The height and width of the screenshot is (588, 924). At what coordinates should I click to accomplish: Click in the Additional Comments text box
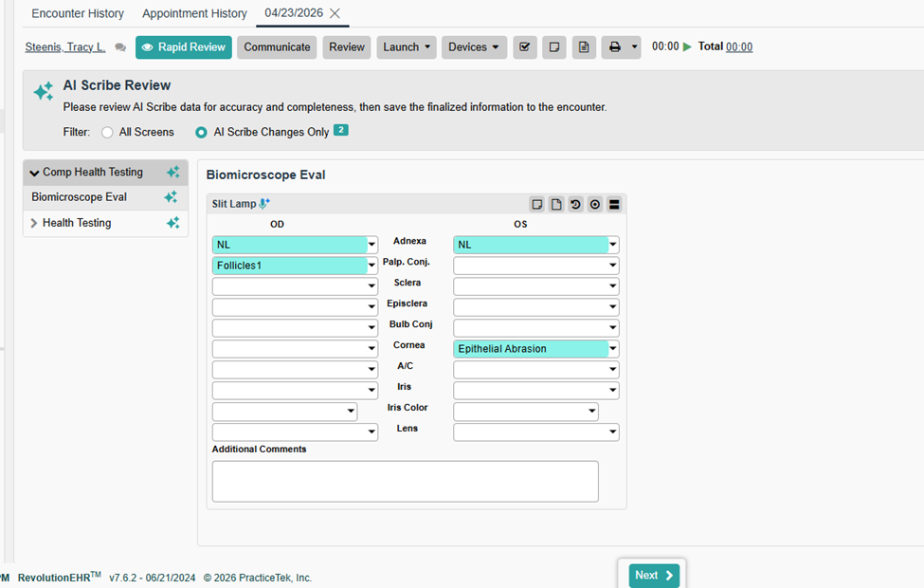[405, 481]
